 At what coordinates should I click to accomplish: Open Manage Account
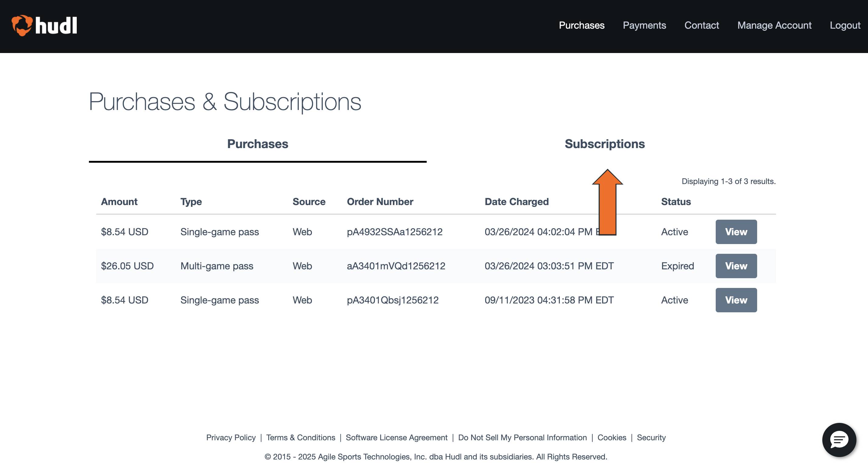tap(774, 25)
